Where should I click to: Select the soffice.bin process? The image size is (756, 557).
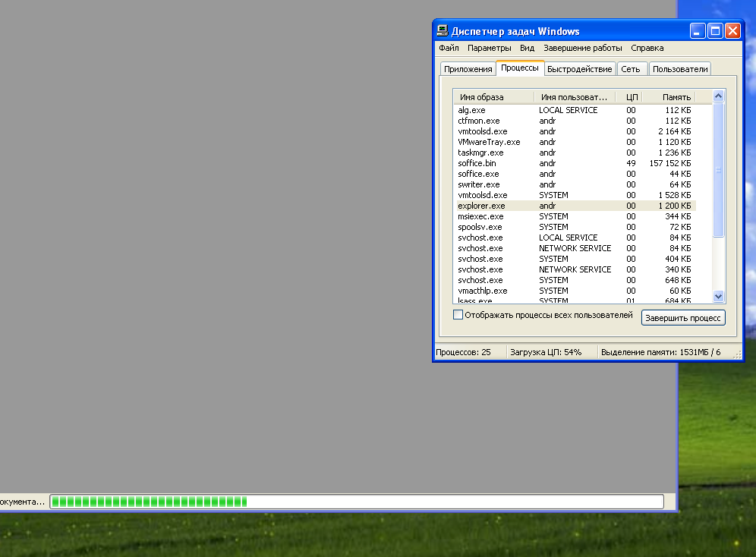pyautogui.click(x=575, y=163)
